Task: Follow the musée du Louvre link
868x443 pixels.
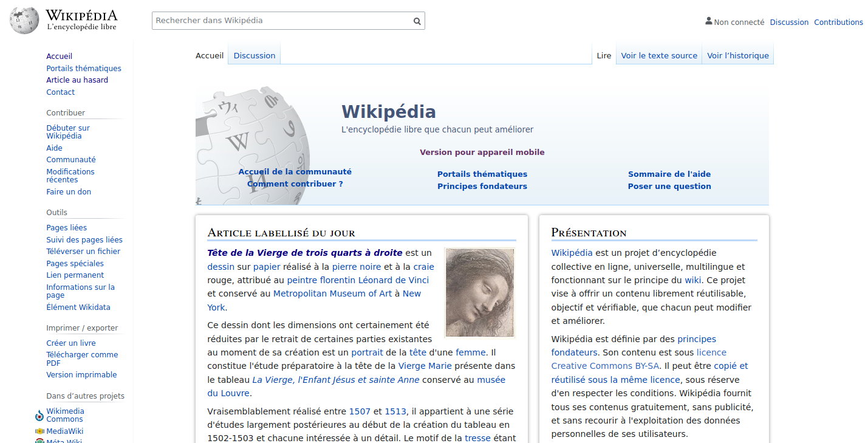Action: pos(356,386)
